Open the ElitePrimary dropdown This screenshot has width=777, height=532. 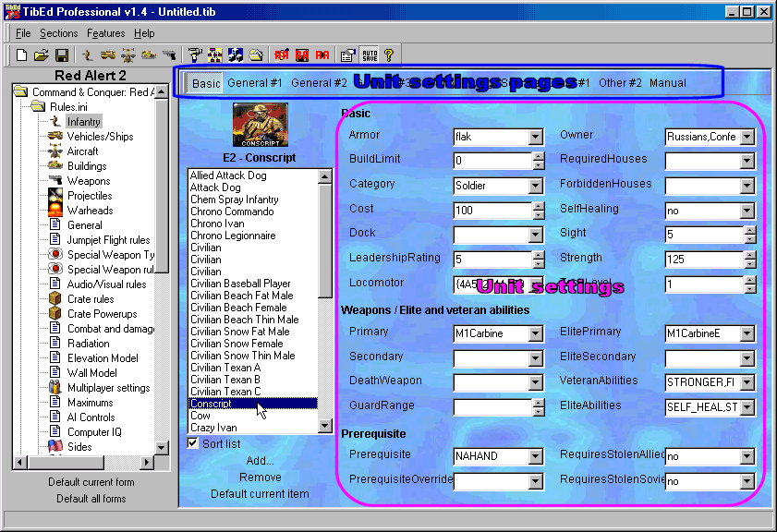[747, 333]
